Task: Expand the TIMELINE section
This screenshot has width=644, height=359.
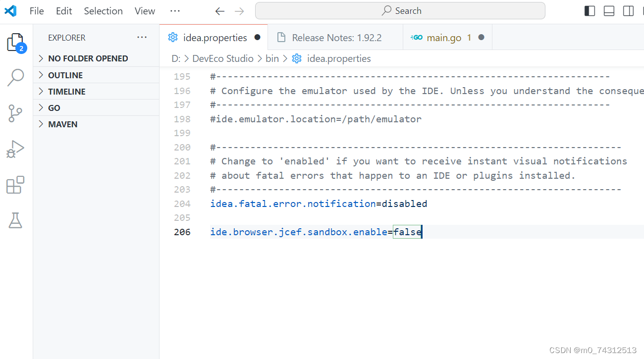Action: coord(96,92)
